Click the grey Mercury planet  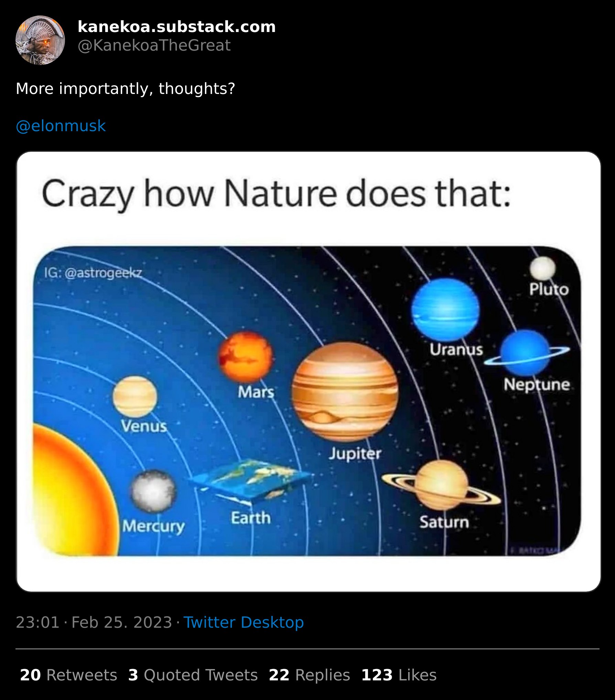pyautogui.click(x=153, y=491)
